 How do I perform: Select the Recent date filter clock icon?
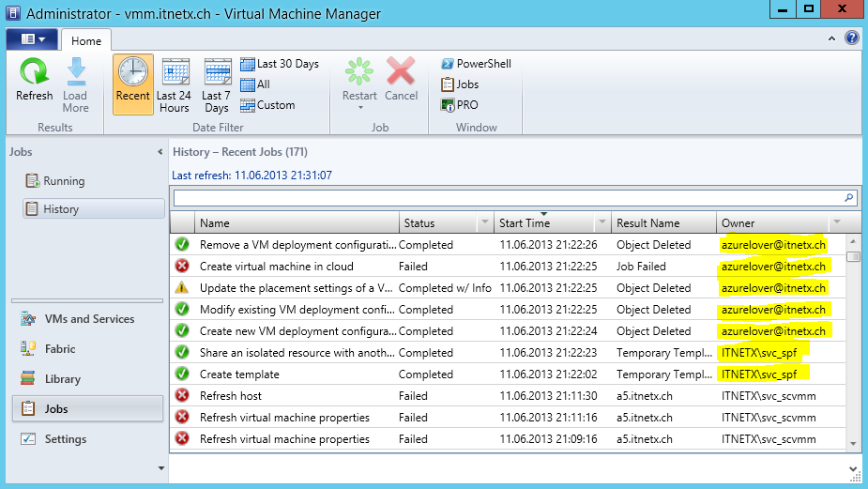[133, 73]
